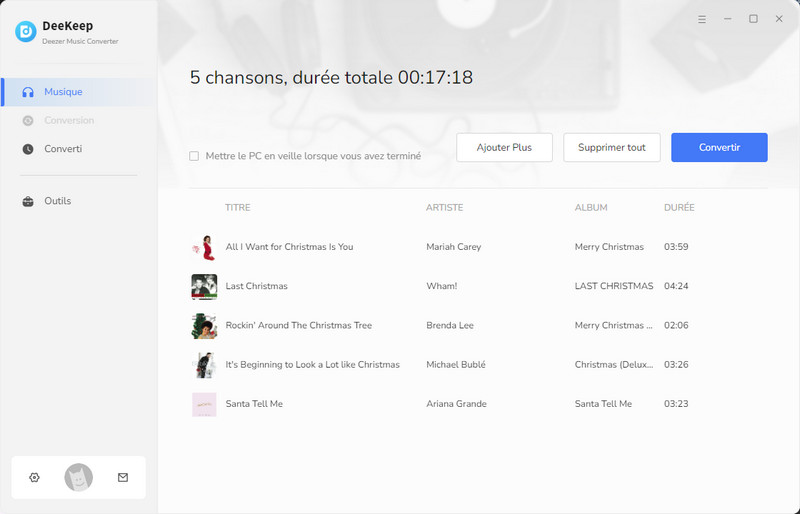Click the Last Christmas album cover thumbnail

(204, 286)
